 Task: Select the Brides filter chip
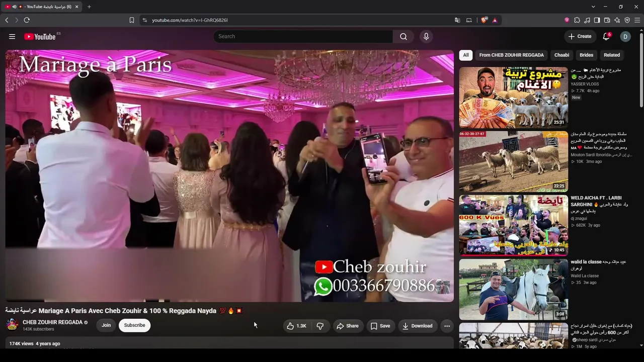[586, 55]
